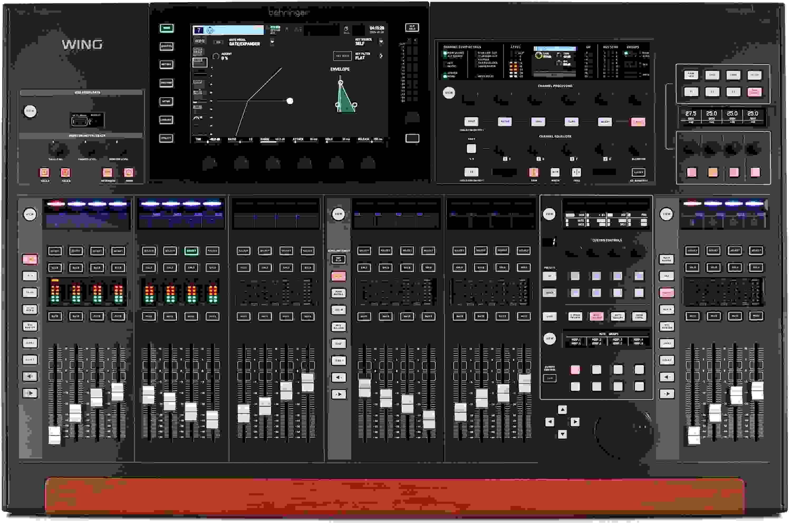Grab the gate threshold handle on the graph
Viewport: 791px width, 532px height.
tap(290, 101)
